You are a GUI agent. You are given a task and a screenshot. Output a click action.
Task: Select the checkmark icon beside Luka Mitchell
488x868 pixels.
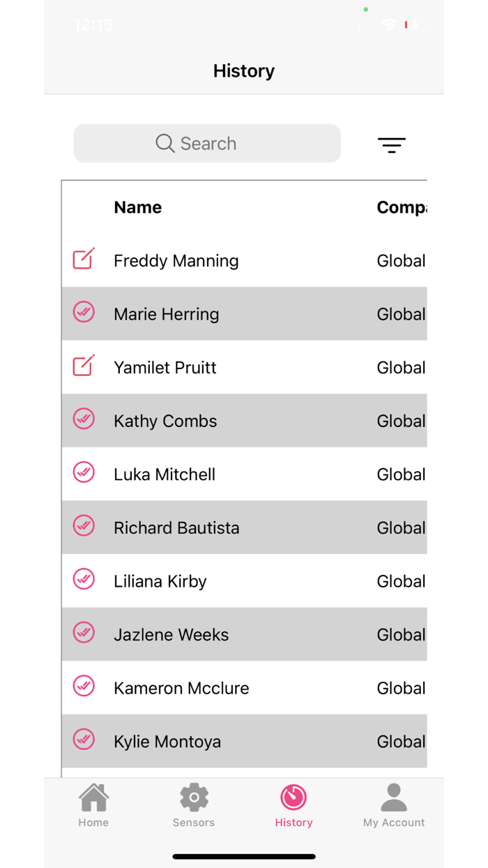tap(84, 472)
